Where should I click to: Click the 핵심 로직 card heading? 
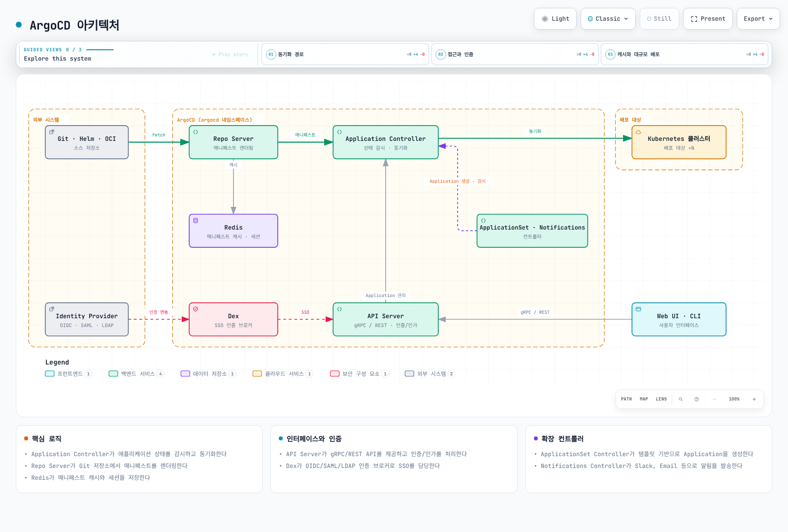[x=46, y=438]
